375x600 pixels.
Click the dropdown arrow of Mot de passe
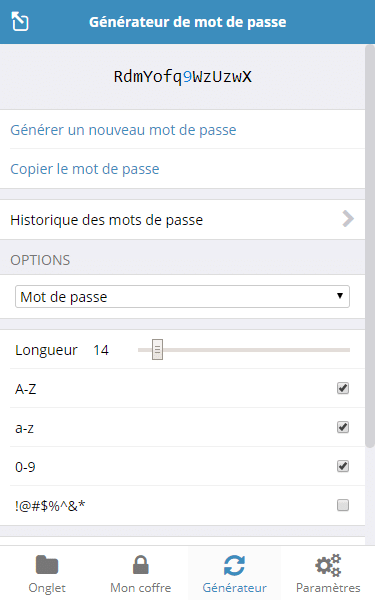click(x=339, y=295)
